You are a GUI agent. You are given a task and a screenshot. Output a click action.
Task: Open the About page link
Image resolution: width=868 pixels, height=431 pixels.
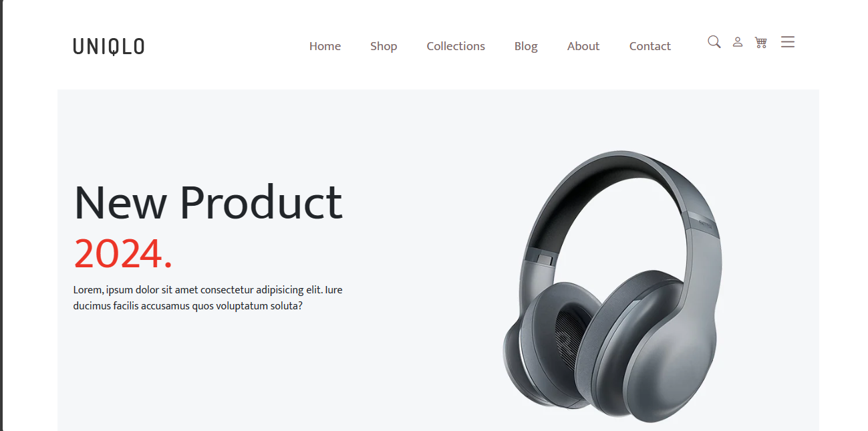click(583, 46)
